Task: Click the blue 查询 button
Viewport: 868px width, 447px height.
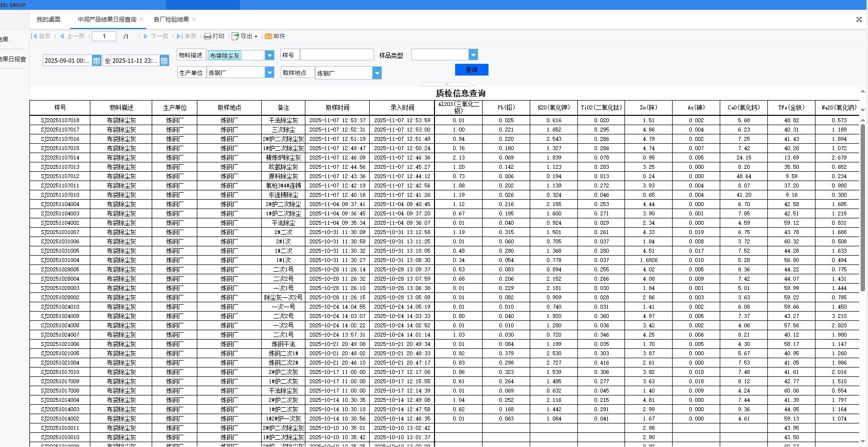Action: click(x=471, y=70)
